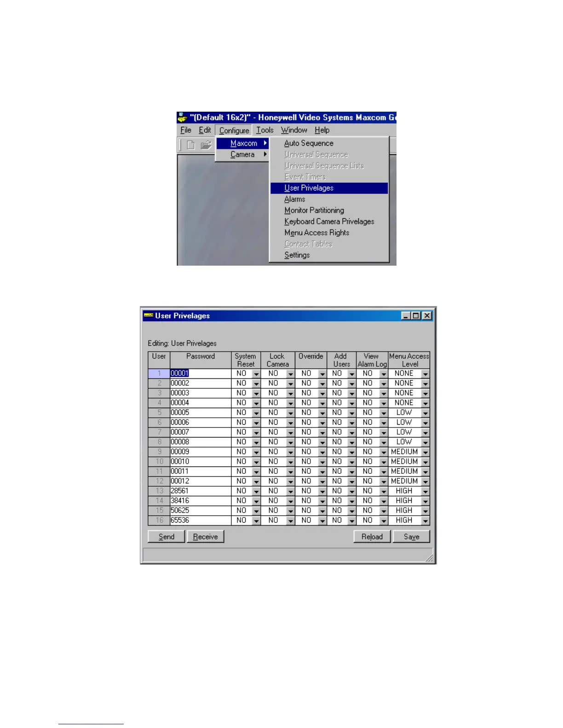Click the window resize grip corner

tap(429, 558)
